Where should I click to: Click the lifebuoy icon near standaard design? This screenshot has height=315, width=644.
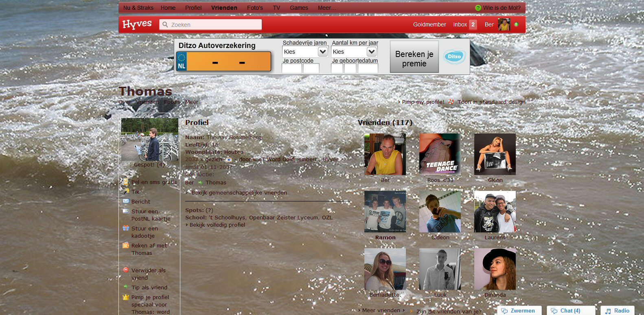point(451,102)
